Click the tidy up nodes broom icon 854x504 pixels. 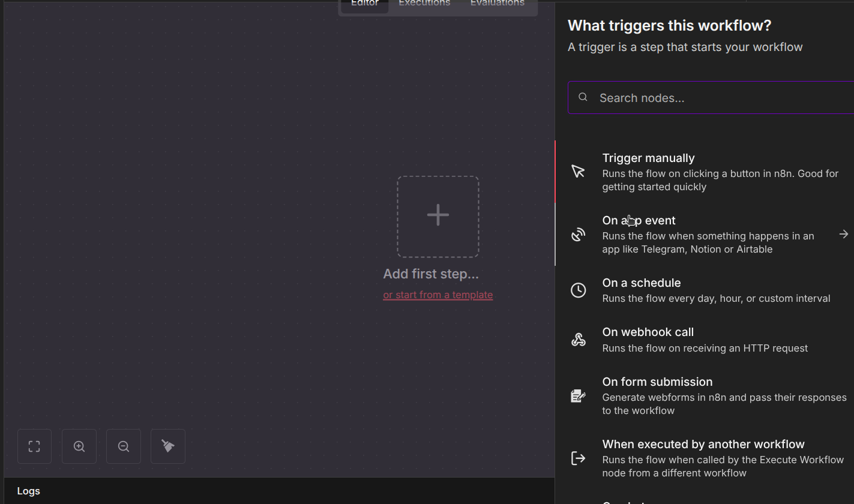point(168,446)
